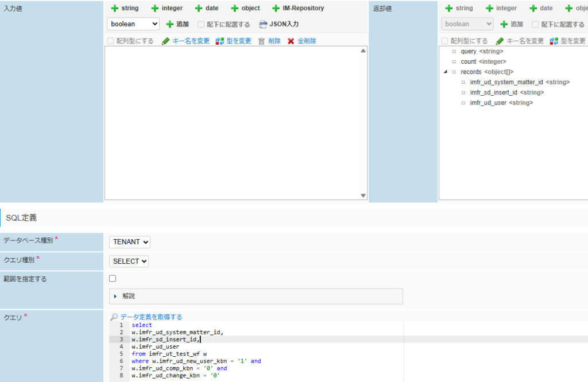Click the input-side add integer icon

click(x=155, y=9)
